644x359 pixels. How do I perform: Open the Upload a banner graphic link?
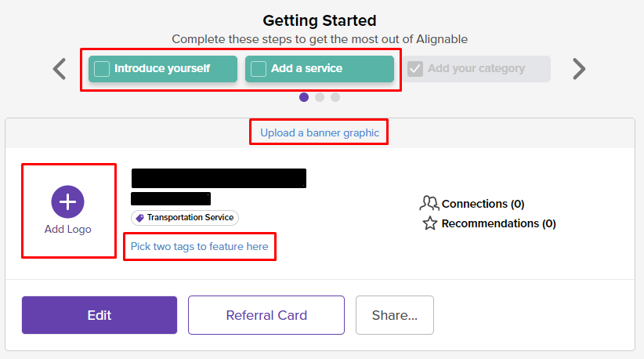click(x=320, y=132)
